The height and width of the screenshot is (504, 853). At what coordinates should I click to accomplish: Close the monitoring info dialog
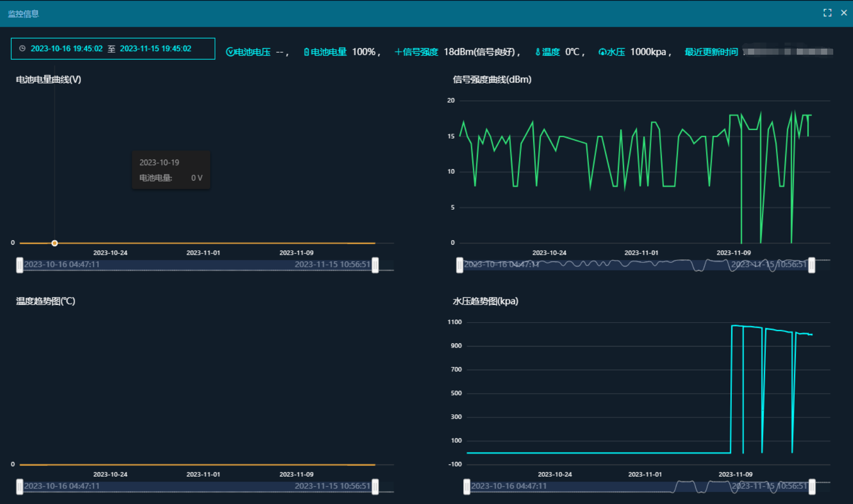coord(844,13)
